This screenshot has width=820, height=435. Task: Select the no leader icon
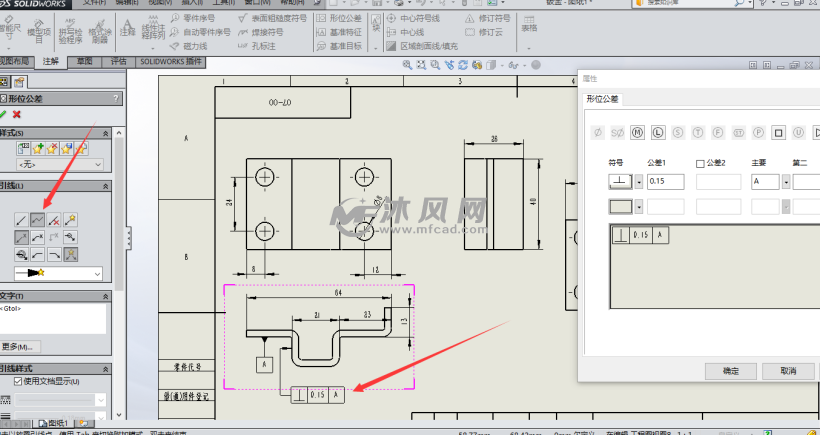[x=53, y=220]
